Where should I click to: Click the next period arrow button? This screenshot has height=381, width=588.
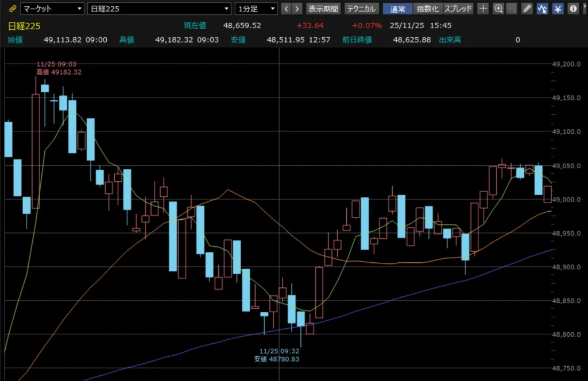click(297, 9)
